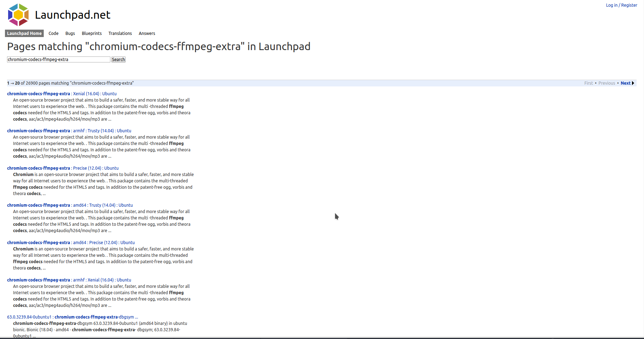Open chromium-codecs-ffmpeg-extra Xenial (16.04) Ubuntu result
This screenshot has width=644, height=339.
[62, 94]
